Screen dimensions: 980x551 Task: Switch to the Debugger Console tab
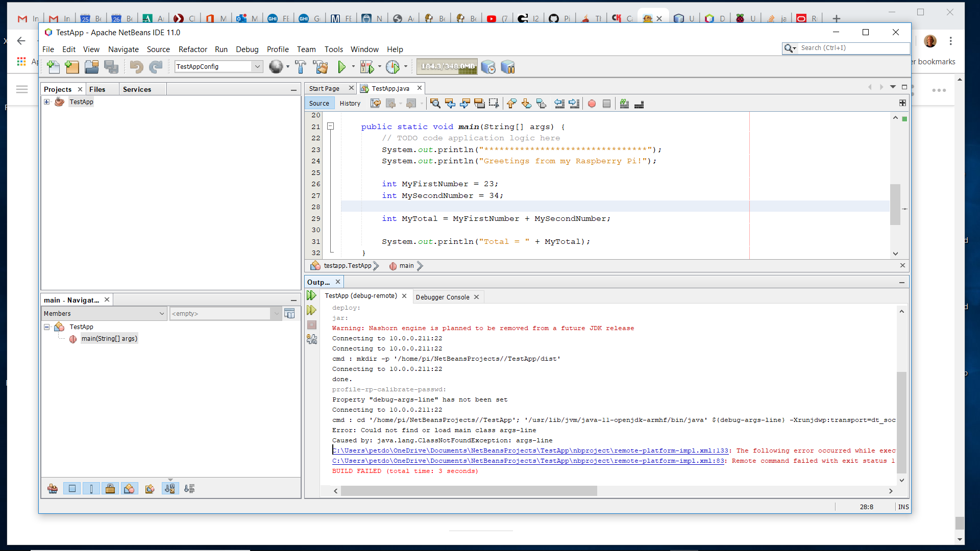(442, 297)
